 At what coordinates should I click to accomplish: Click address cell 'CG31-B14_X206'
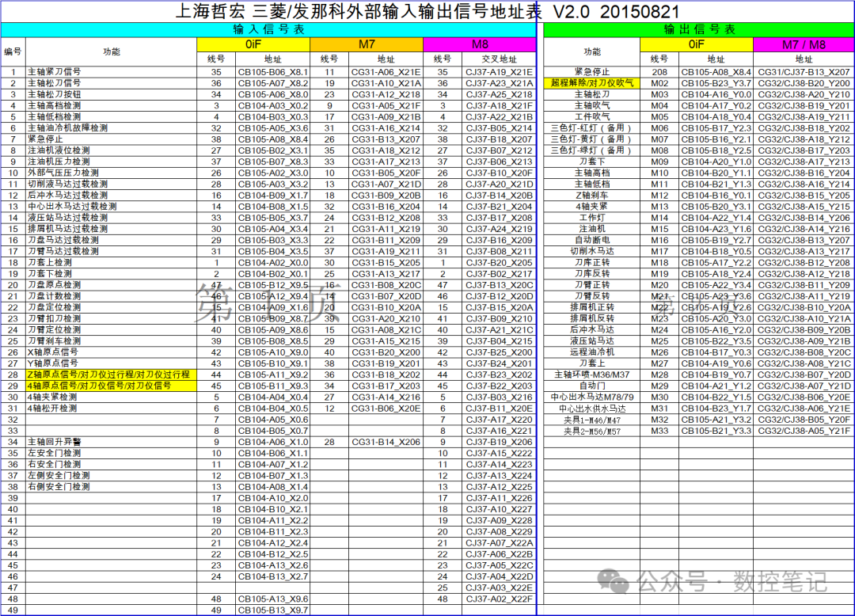point(386,442)
